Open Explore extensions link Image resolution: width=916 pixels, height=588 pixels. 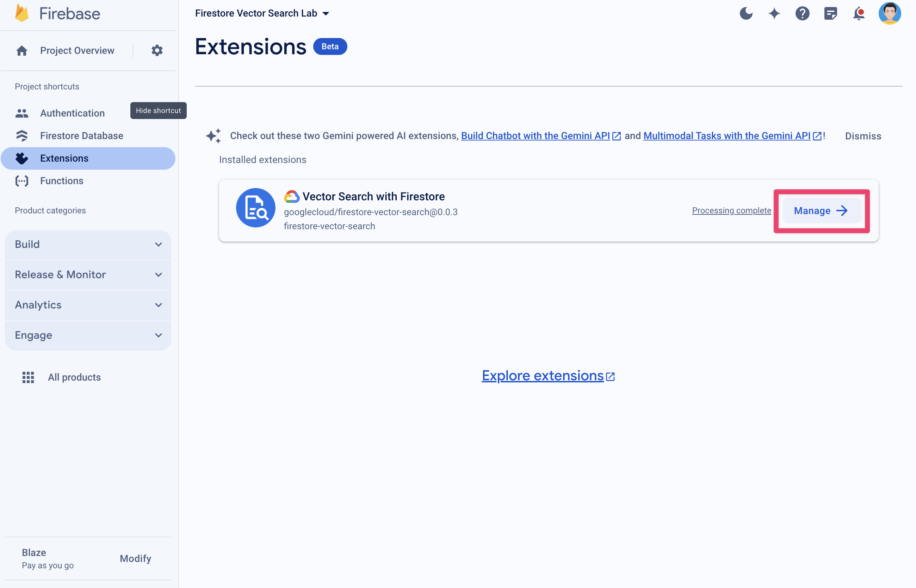click(x=548, y=375)
